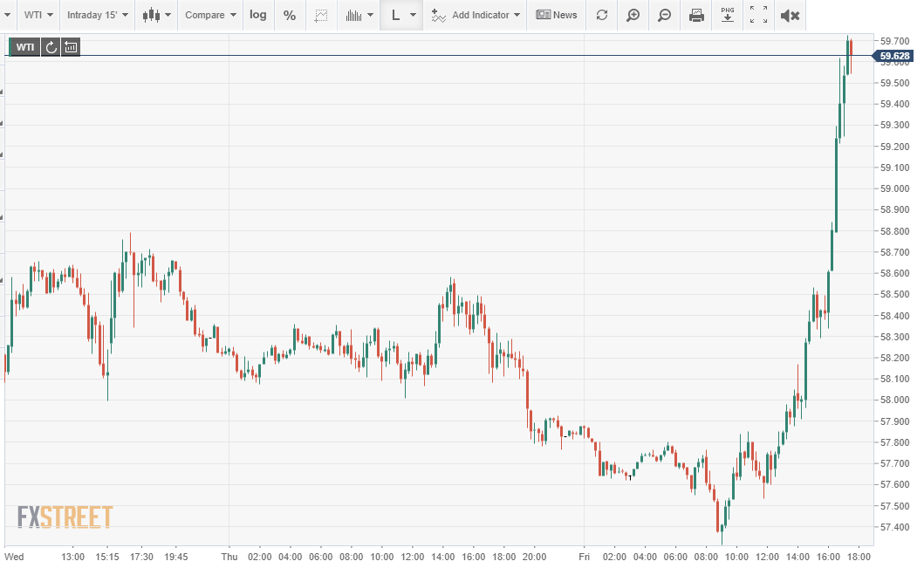Click the 59.000 price axis label
This screenshot has height=575, width=924.
tap(894, 188)
